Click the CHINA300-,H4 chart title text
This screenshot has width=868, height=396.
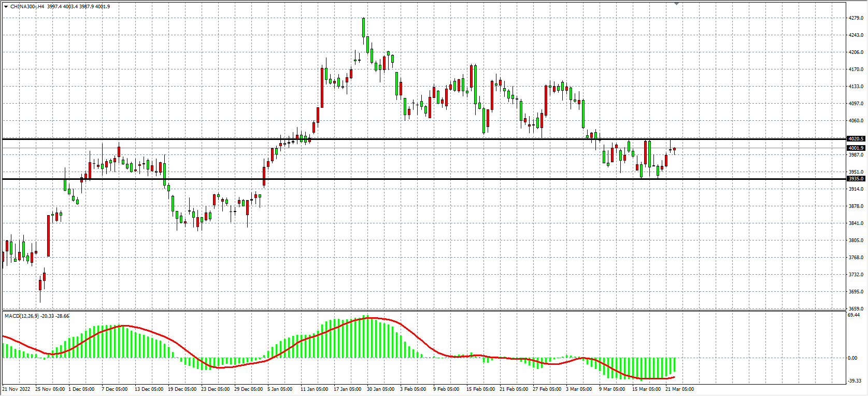pos(27,7)
